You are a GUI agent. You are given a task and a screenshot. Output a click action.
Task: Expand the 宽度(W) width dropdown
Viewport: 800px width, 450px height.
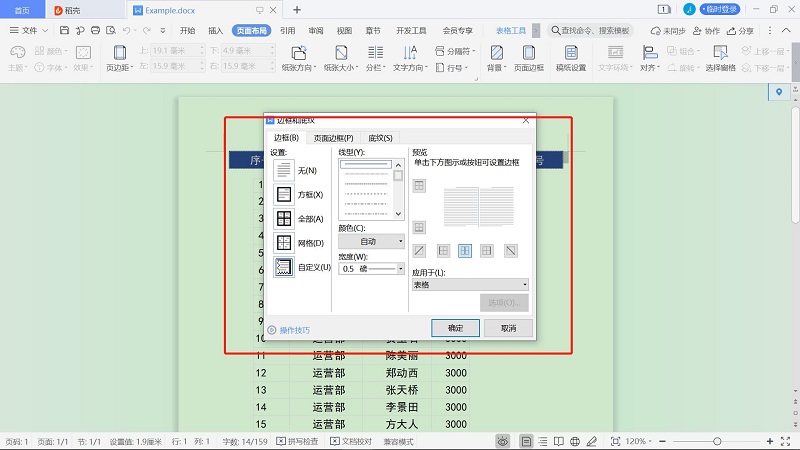click(371, 269)
